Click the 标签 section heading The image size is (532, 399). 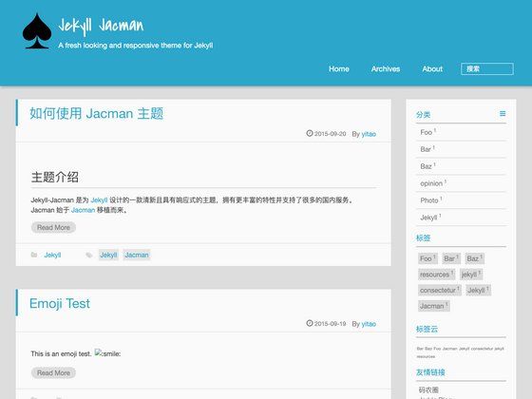pos(423,238)
